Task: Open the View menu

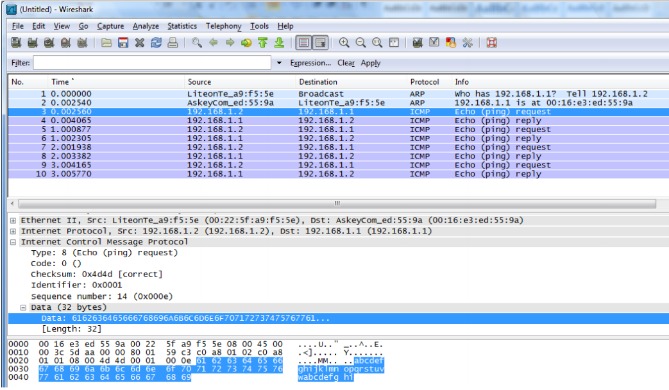Action: tap(61, 26)
